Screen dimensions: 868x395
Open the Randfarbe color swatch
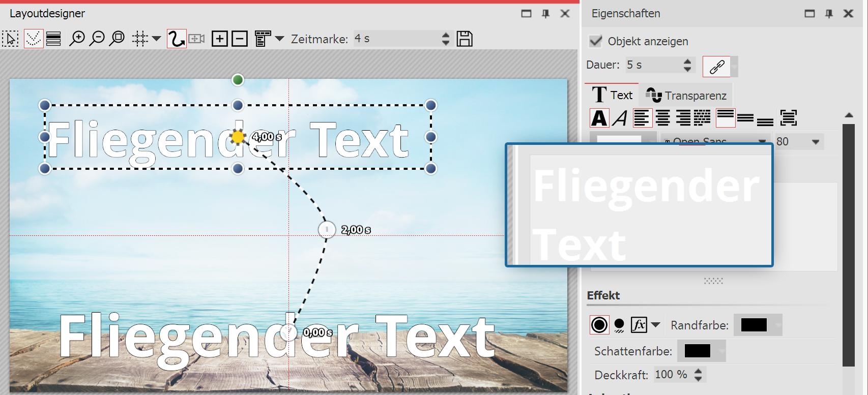(754, 325)
